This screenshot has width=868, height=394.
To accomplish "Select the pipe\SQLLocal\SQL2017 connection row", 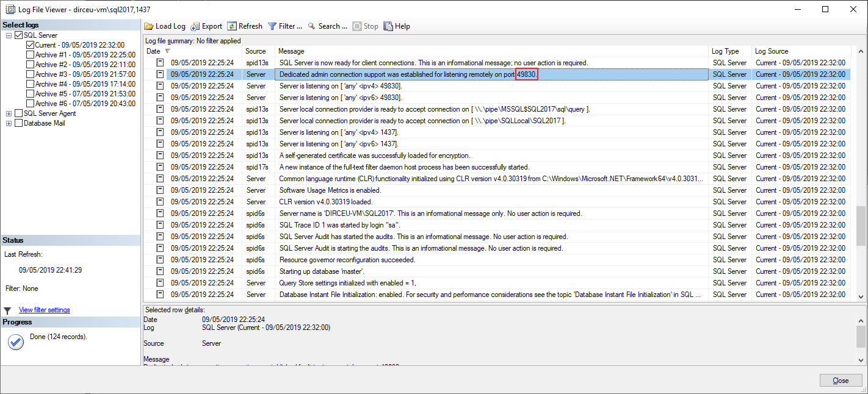I will pyautogui.click(x=497, y=121).
